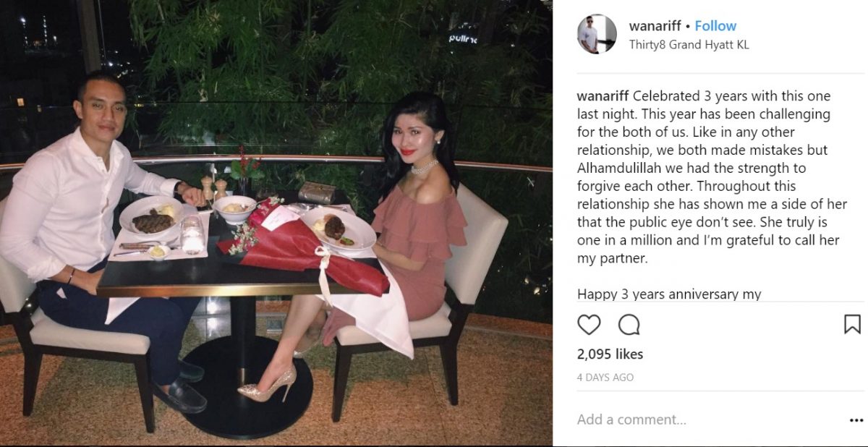The height and width of the screenshot is (447, 868).
Task: Click the steak plate on left
Action: pyautogui.click(x=151, y=216)
